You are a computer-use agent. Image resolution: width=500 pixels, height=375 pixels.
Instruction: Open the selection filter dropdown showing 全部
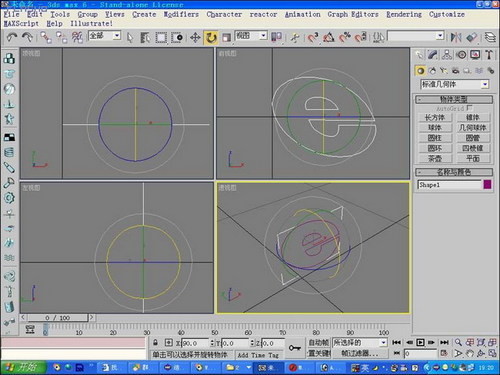coord(104,35)
